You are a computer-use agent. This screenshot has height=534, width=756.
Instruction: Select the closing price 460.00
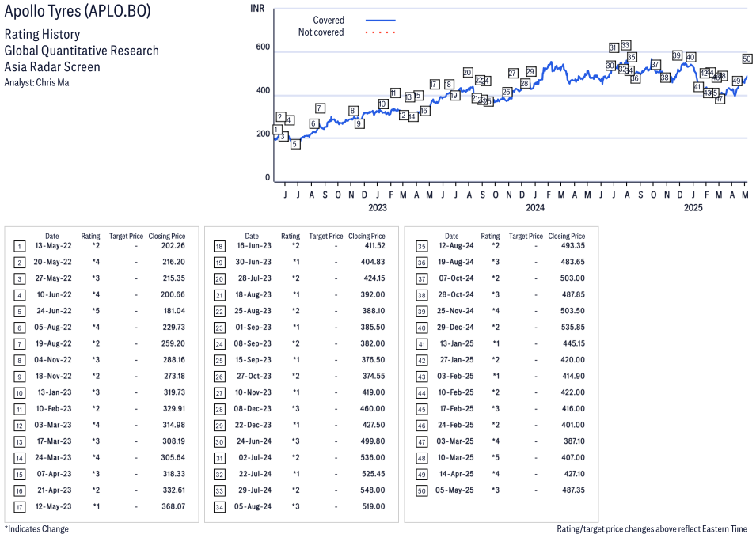point(373,409)
